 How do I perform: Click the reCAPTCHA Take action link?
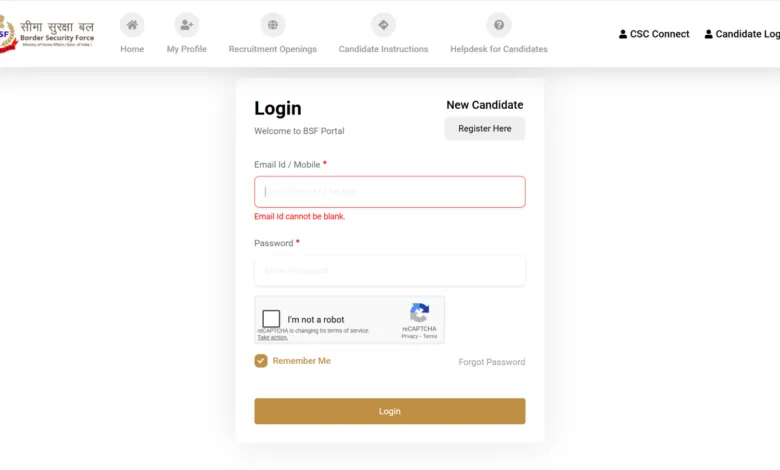click(272, 338)
